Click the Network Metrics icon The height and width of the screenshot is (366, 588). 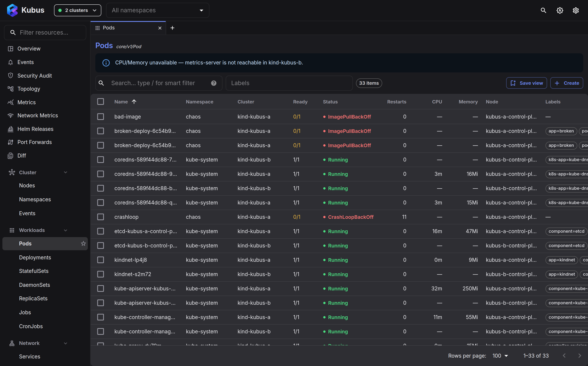[10, 115]
